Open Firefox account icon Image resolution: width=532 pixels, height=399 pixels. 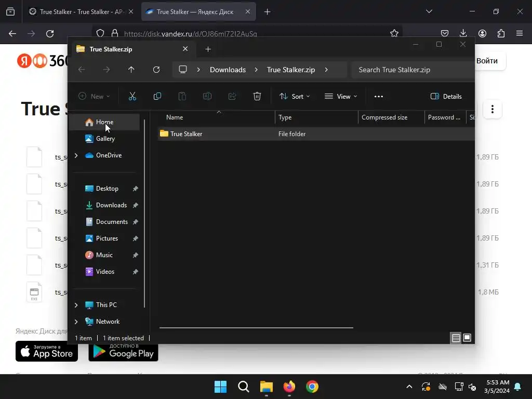[482, 33]
